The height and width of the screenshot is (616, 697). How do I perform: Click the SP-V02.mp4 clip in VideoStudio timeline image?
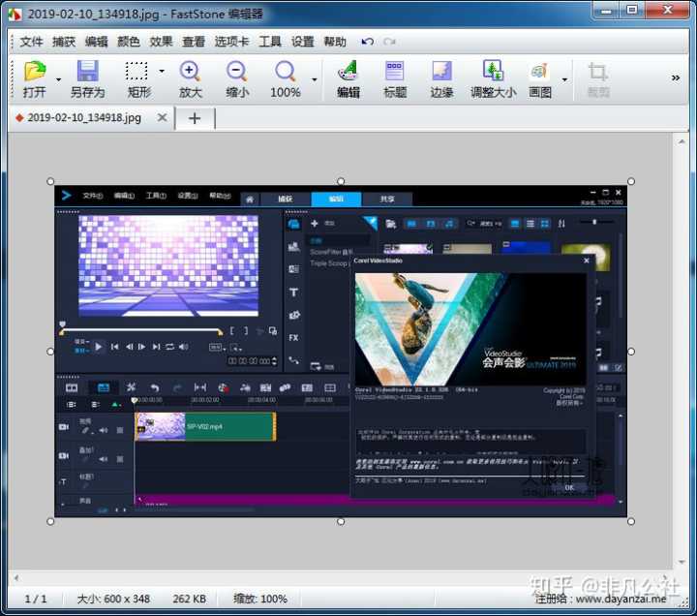[x=205, y=426]
